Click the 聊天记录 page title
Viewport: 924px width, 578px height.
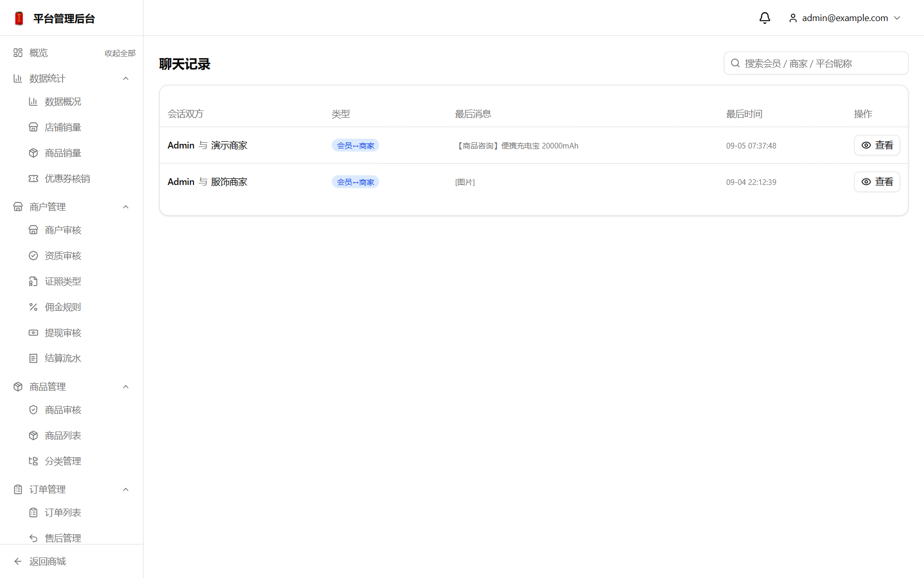pyautogui.click(x=185, y=64)
